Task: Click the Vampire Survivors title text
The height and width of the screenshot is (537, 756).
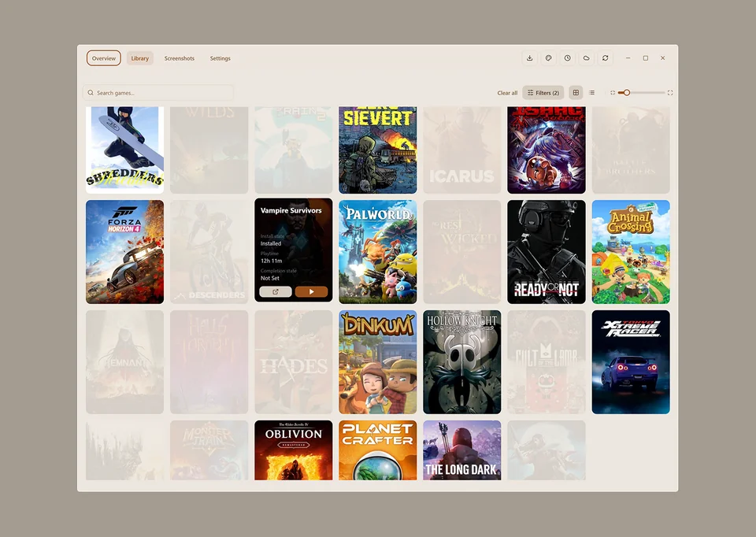Action: (x=291, y=210)
